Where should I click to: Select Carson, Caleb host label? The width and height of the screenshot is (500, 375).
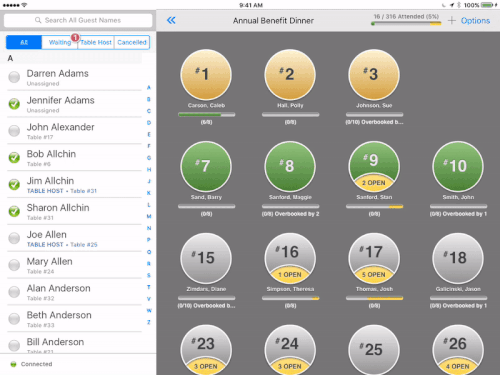click(206, 105)
